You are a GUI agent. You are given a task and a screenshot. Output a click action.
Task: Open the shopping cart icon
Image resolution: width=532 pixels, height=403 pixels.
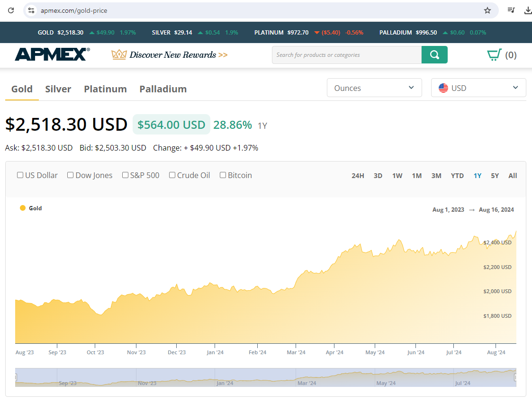pos(494,54)
